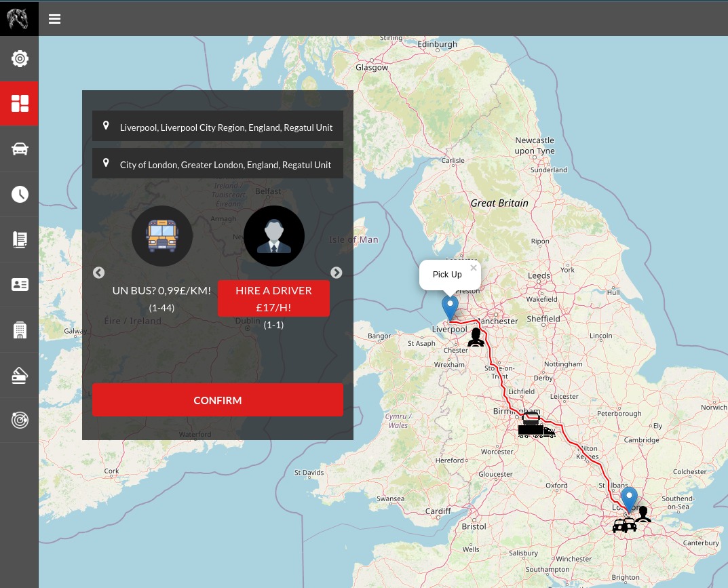
Task: Click the Cardiff label on the map
Action: click(438, 511)
